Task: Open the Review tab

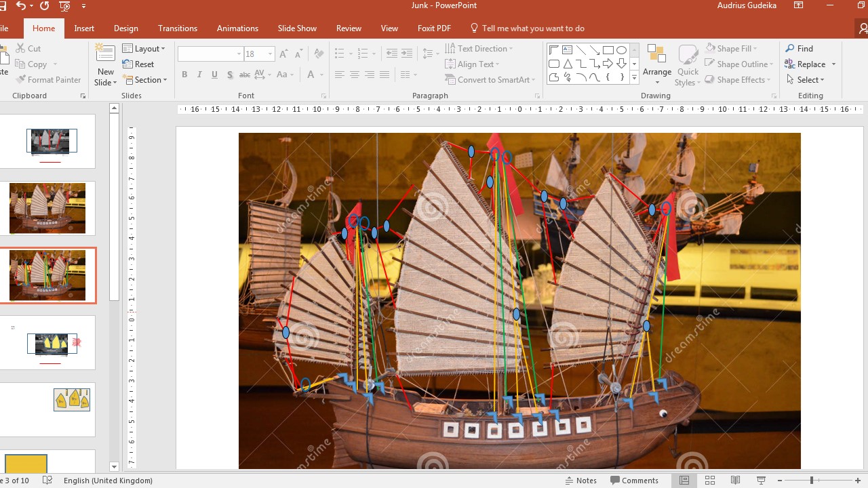Action: pos(349,28)
